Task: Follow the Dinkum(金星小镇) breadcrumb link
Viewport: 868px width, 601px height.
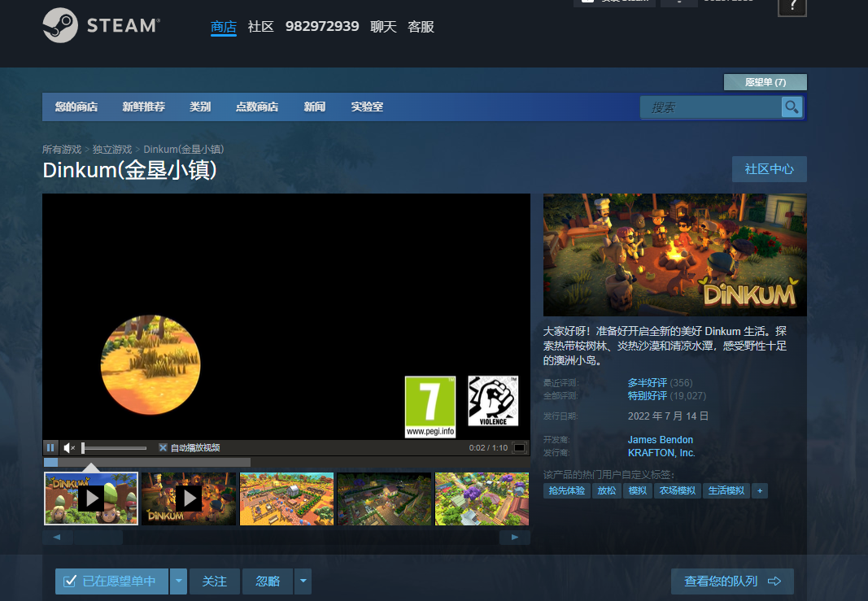Action: 184,150
